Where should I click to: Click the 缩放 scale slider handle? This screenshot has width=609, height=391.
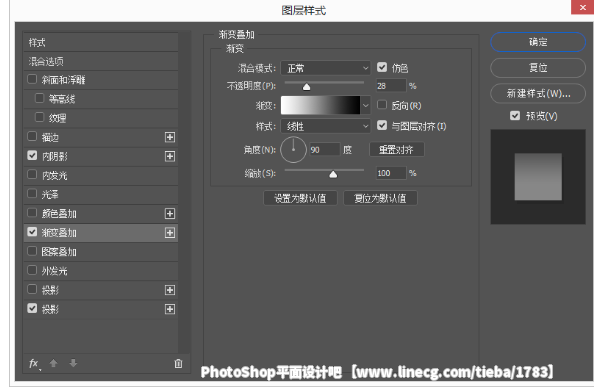pyautogui.click(x=333, y=174)
